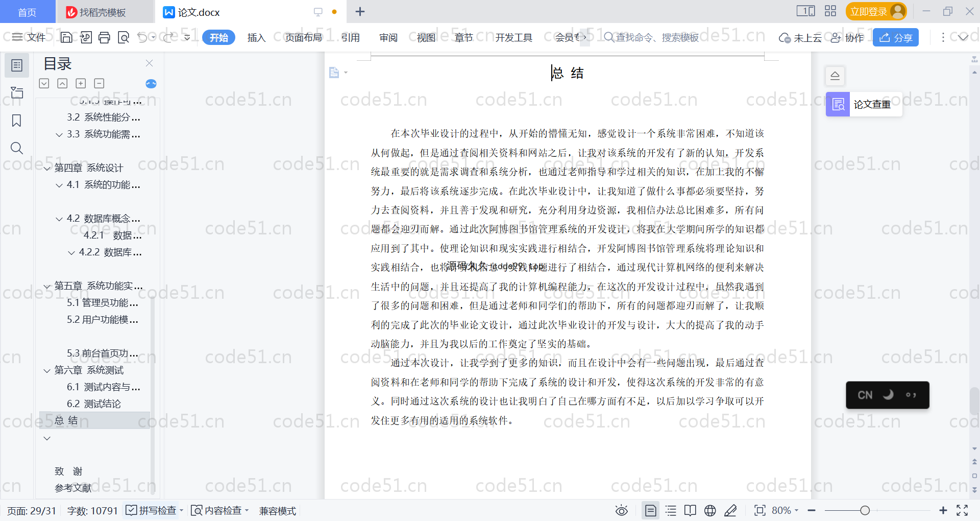Click the promote heading plus icon

[81, 83]
